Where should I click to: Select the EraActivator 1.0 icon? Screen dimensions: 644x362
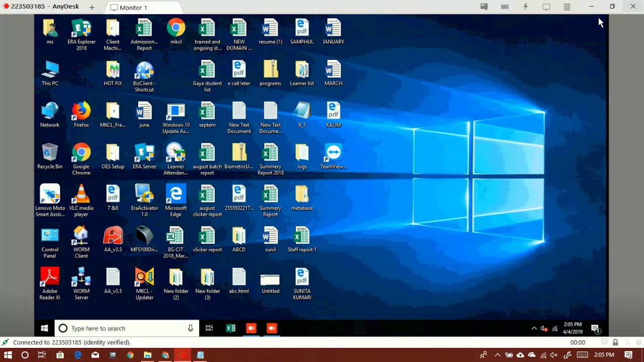pos(144,201)
